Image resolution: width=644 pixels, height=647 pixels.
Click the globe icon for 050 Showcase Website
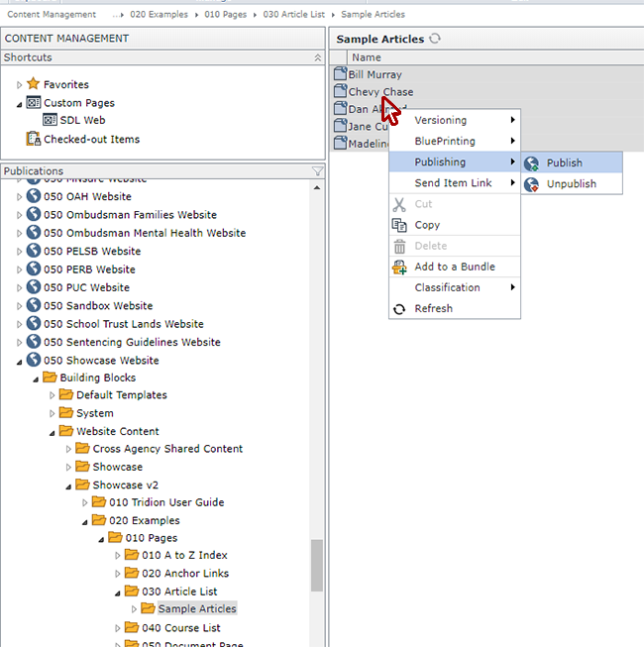point(33,360)
